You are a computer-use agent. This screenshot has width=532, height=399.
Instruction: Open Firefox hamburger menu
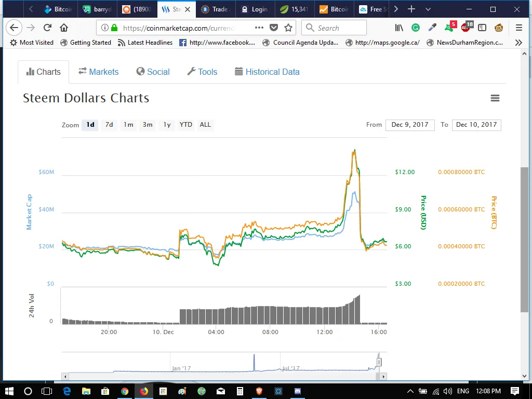coord(519,28)
